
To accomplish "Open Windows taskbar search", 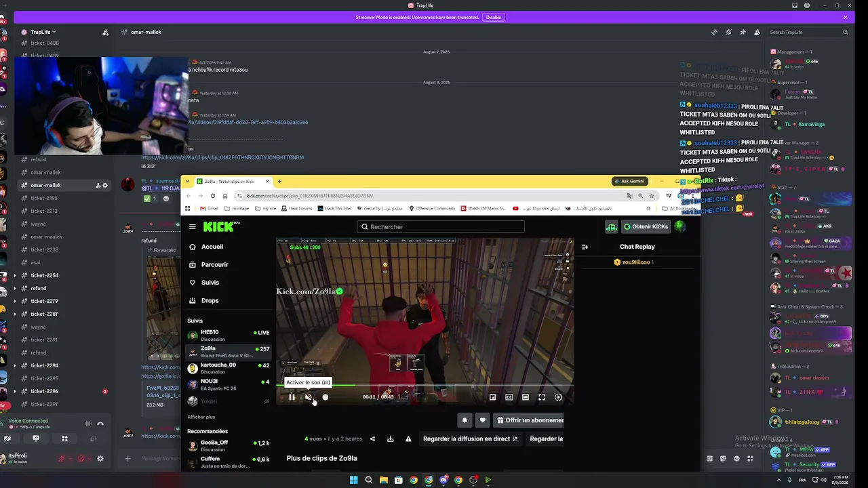I will [x=369, y=480].
